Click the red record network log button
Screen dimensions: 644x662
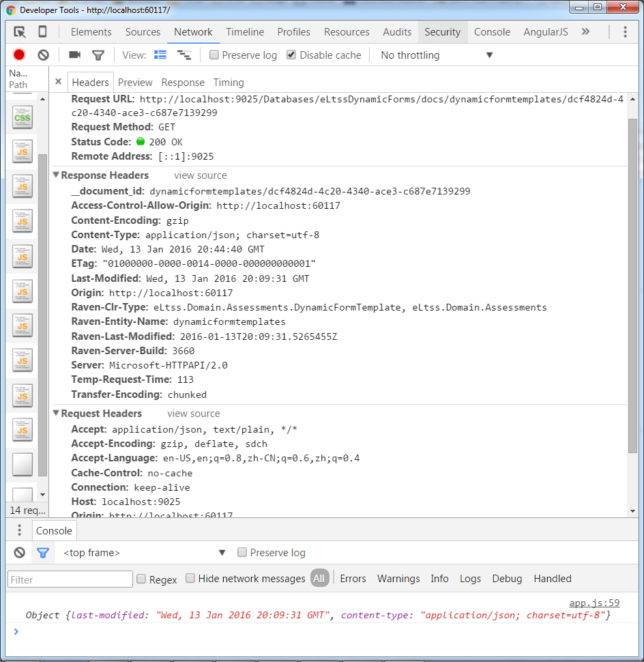18,55
